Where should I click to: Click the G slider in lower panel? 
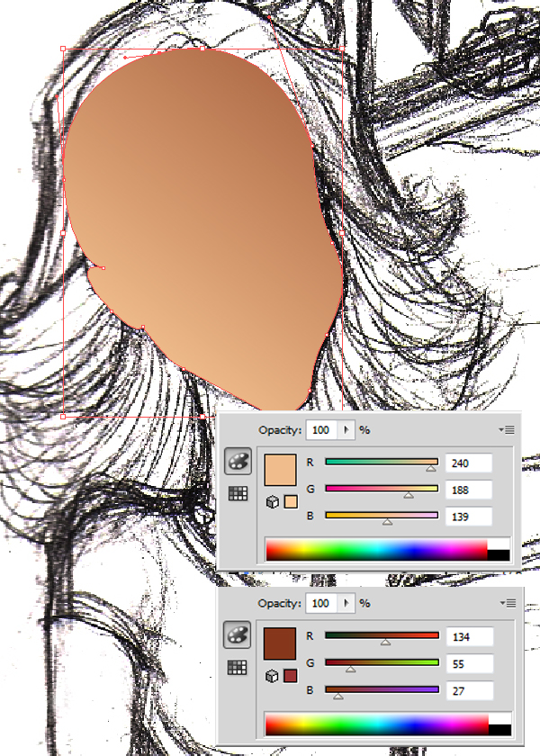tap(382, 662)
